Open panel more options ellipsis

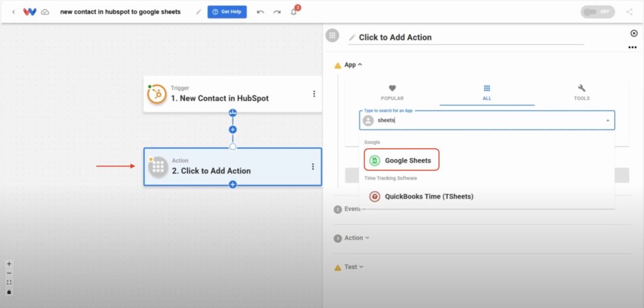(x=633, y=48)
